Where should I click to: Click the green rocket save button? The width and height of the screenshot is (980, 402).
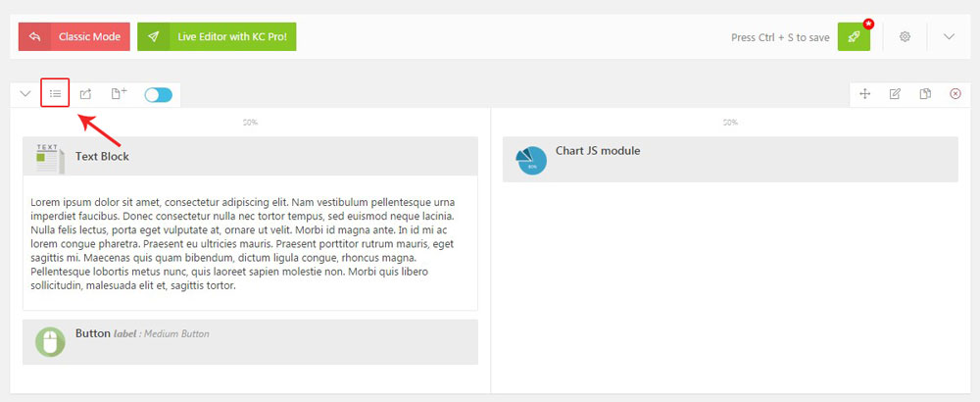854,37
